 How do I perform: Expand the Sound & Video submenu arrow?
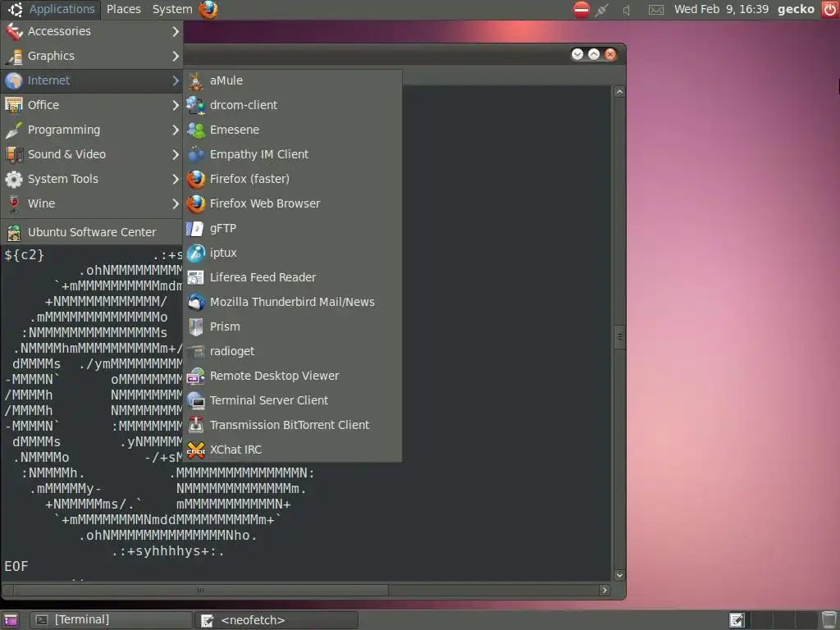[x=176, y=155]
